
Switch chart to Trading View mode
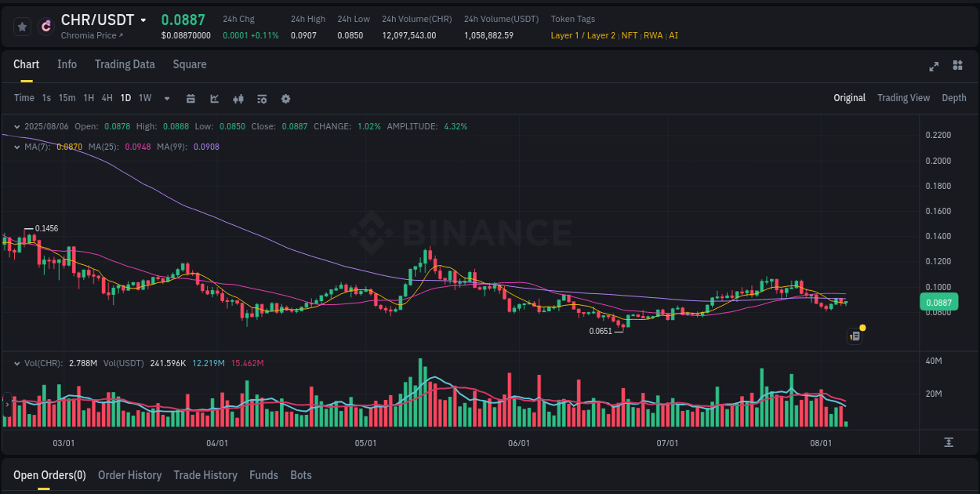903,97
